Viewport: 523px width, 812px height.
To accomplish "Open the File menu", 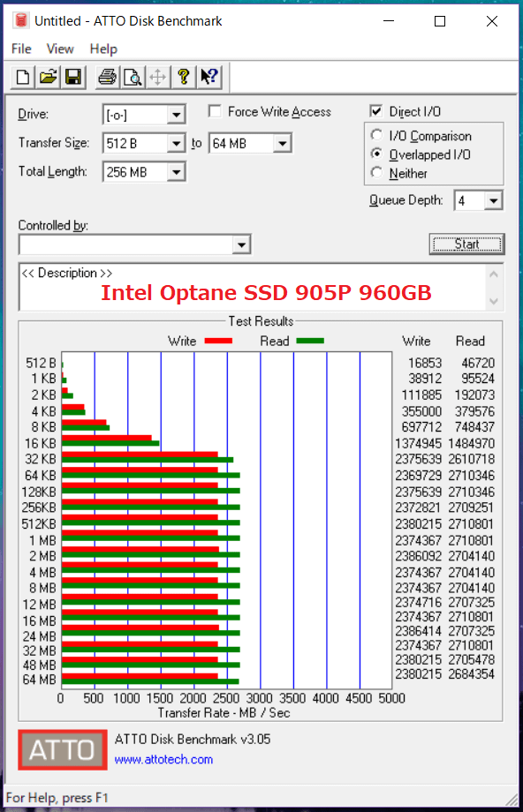I will tap(22, 49).
